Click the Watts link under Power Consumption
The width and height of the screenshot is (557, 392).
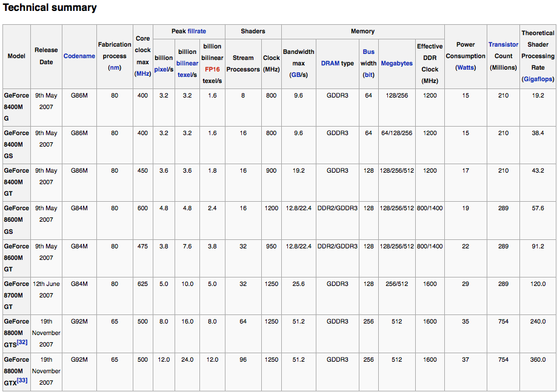tap(465, 67)
